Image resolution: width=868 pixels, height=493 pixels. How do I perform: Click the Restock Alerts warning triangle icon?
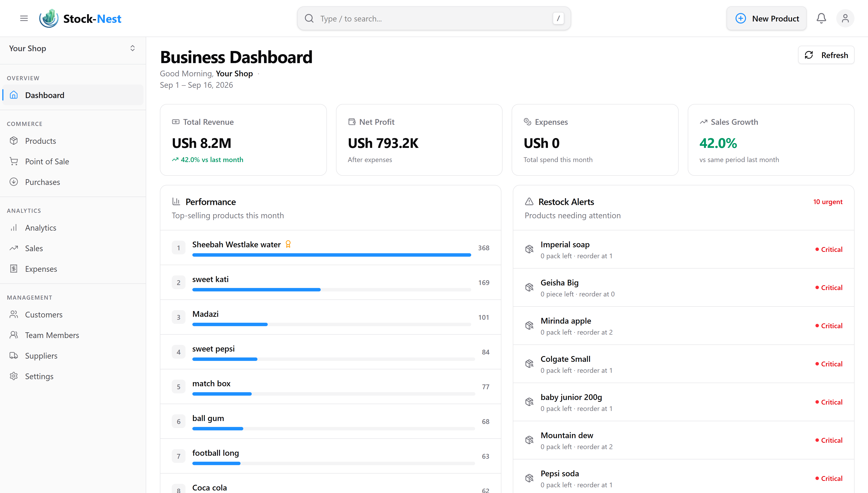point(529,202)
